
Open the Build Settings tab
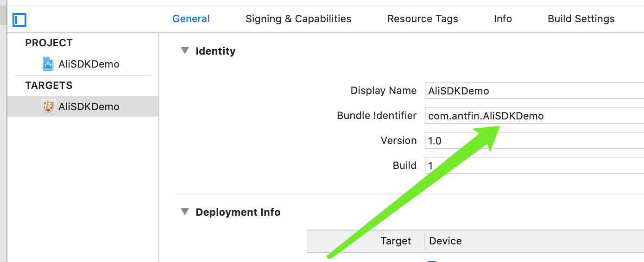581,19
